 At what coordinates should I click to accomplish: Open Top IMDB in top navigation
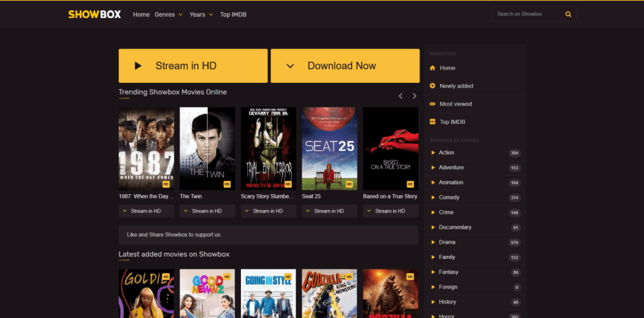click(x=233, y=14)
